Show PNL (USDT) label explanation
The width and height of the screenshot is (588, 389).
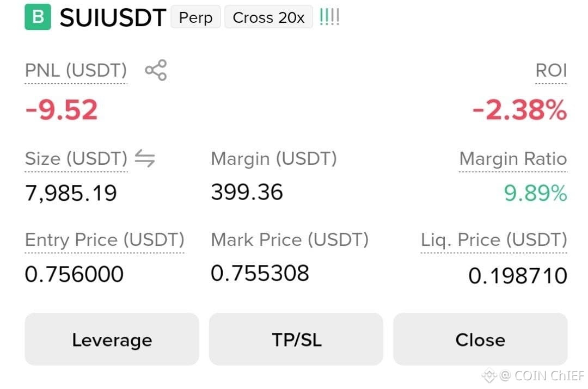point(76,70)
